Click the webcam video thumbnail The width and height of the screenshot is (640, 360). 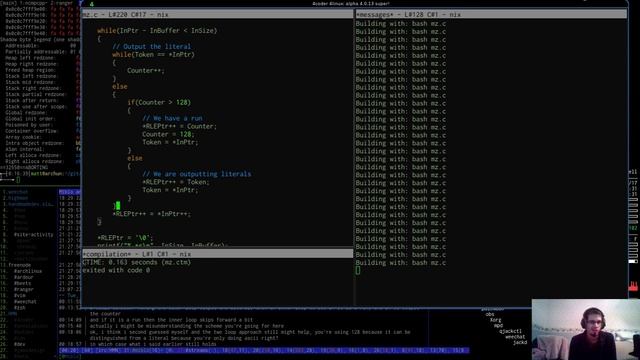(586, 329)
